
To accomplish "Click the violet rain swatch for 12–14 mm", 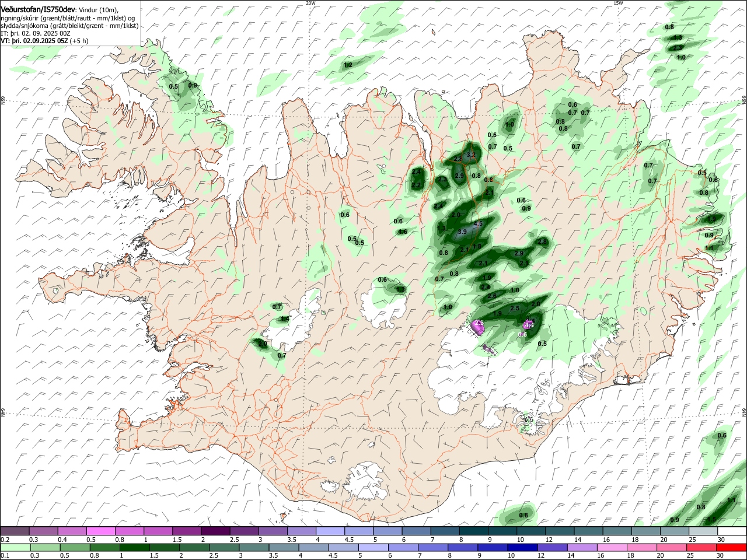I will tap(552, 547).
